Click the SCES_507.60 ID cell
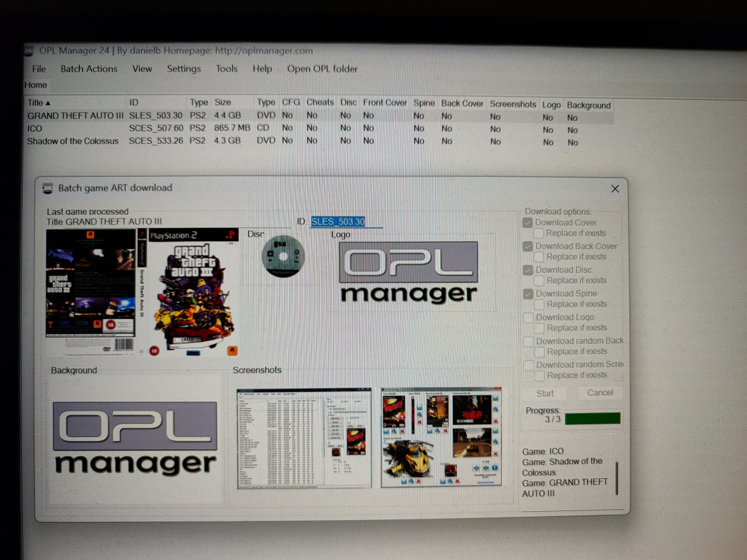This screenshot has height=560, width=747. click(x=156, y=128)
